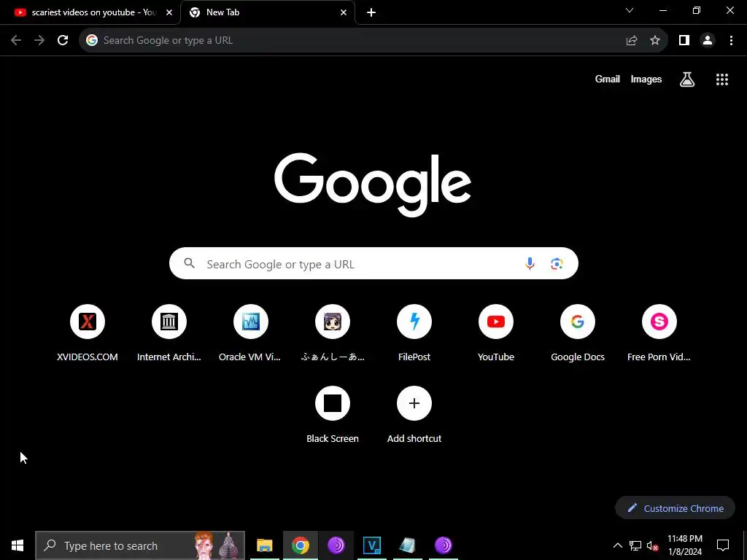Open the network status tray icon
This screenshot has height=560, width=747.
(x=635, y=545)
